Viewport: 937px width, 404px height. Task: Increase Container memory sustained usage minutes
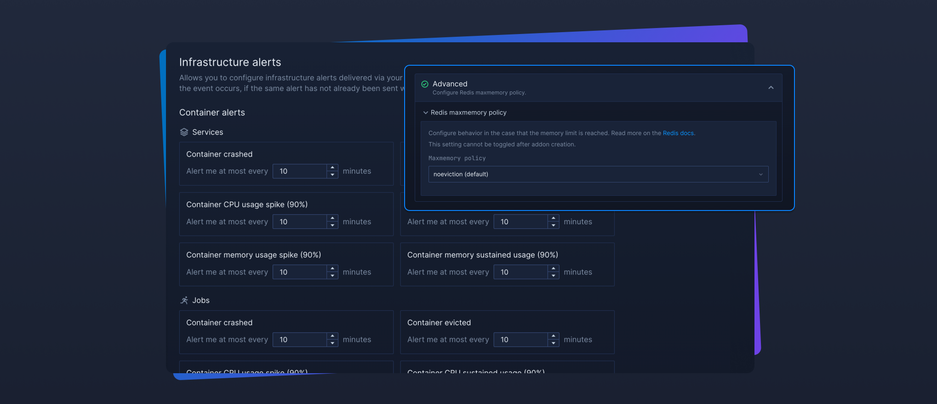[x=553, y=268]
